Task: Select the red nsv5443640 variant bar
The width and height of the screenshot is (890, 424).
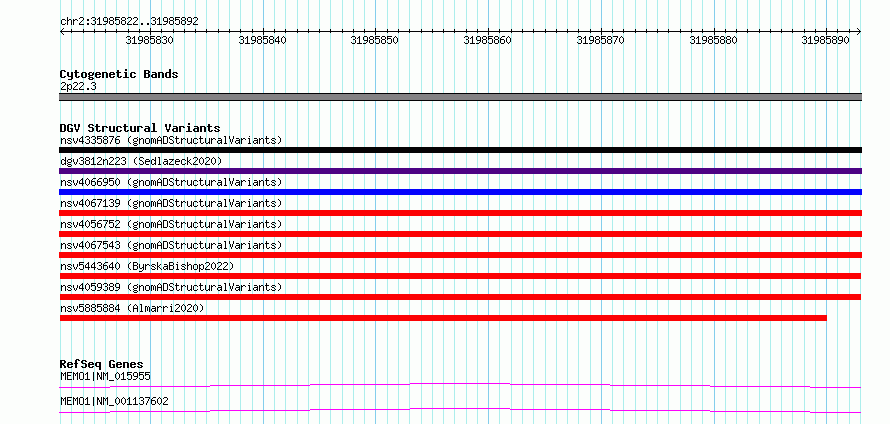Action: coord(460,276)
